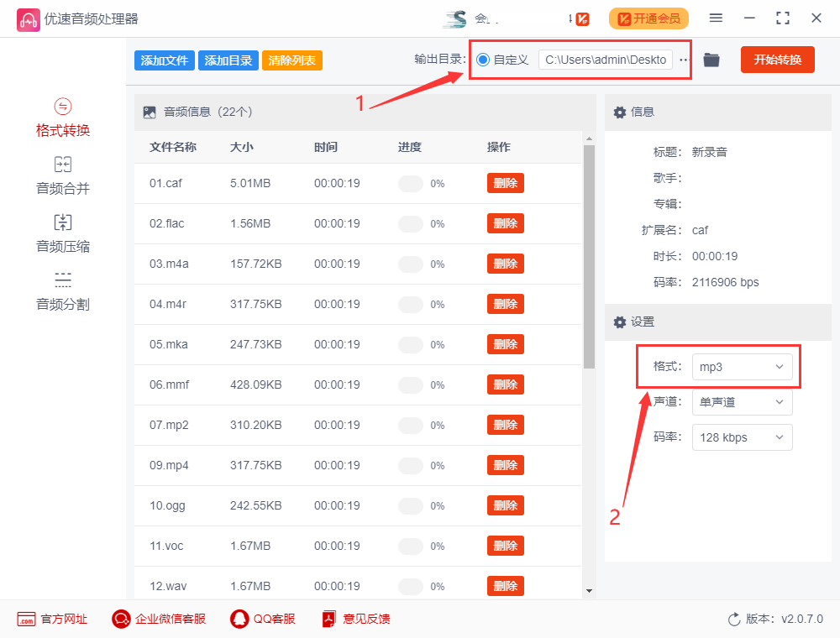Click the user avatar icon in title bar
Viewport: 840px width, 638px height.
click(x=455, y=19)
